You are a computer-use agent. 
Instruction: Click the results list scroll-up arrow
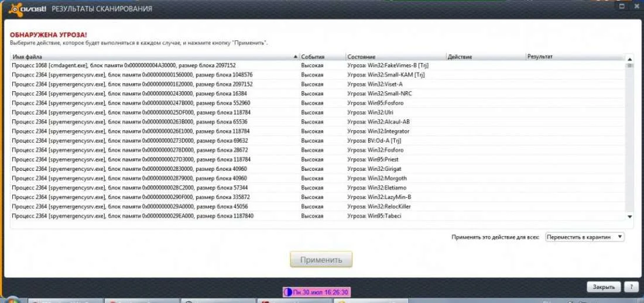coord(629,59)
